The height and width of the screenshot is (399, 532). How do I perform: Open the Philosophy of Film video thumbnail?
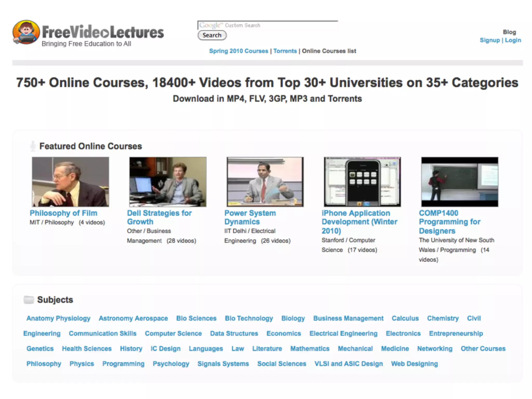(70, 182)
